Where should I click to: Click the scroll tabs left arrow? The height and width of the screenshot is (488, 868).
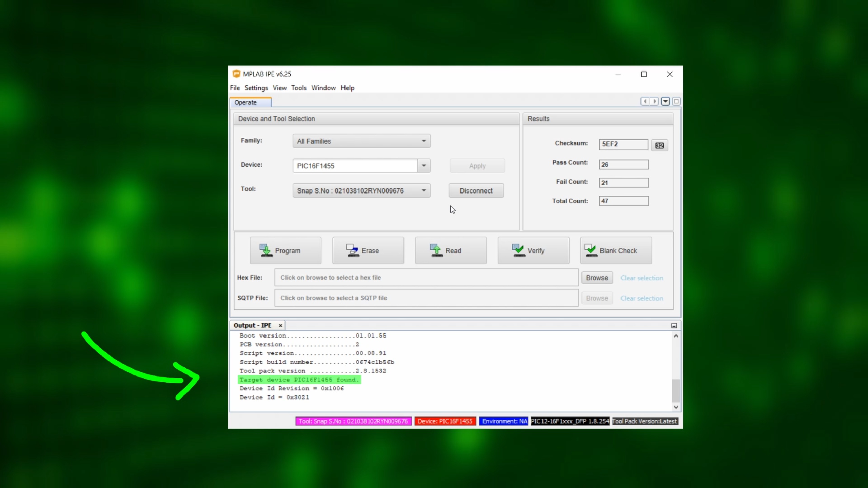645,101
